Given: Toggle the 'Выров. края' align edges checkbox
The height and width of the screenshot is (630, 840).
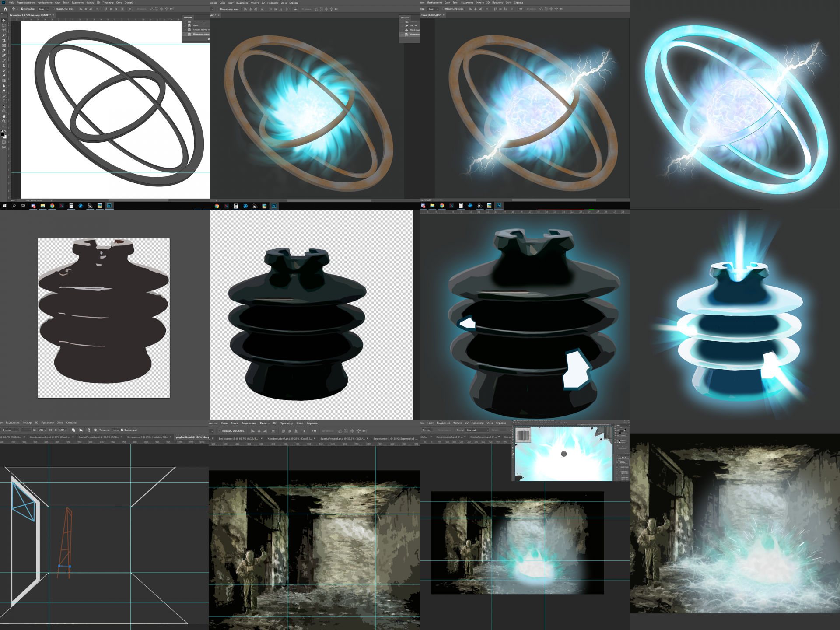Looking at the screenshot, I should click(x=122, y=430).
